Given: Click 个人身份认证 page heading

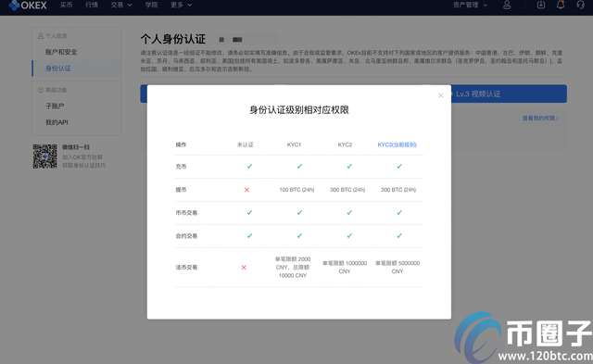Looking at the screenshot, I should (x=173, y=39).
